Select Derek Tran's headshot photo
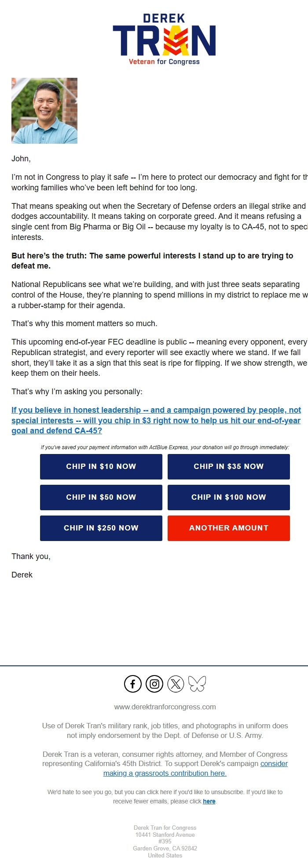Viewport: 308px width, 868px height. (x=44, y=110)
